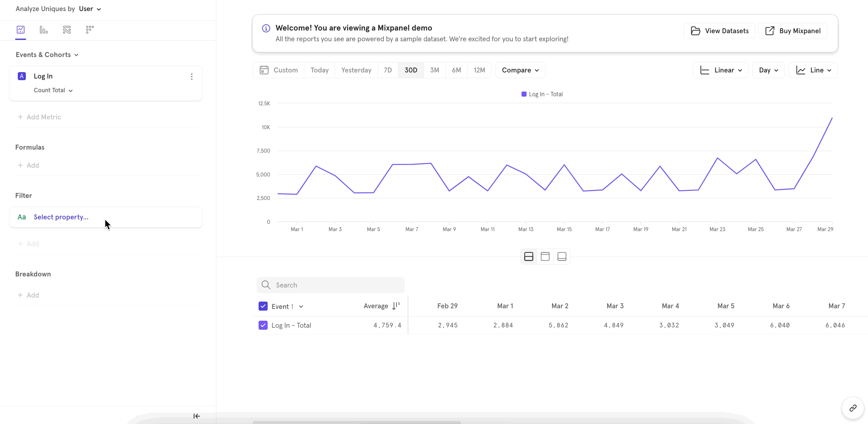Viewport: 868px width, 424px height.
Task: Click the Add Metric button
Action: (x=39, y=117)
